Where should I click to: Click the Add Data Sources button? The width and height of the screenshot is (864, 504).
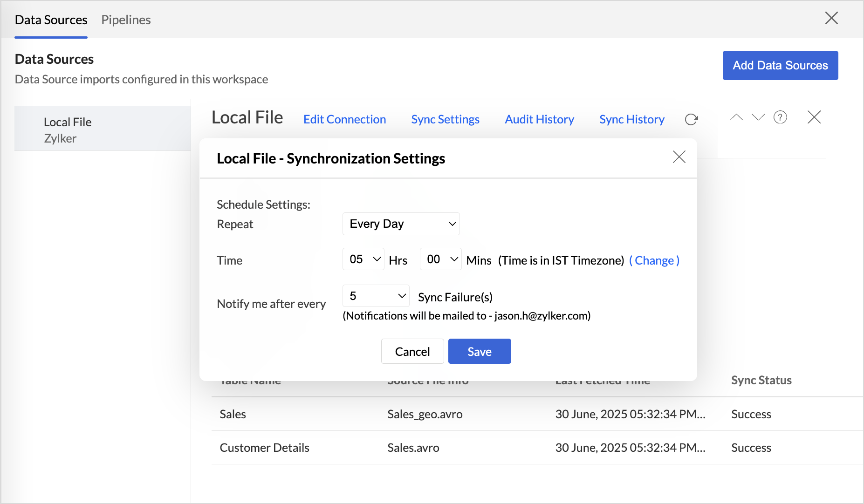pos(780,66)
